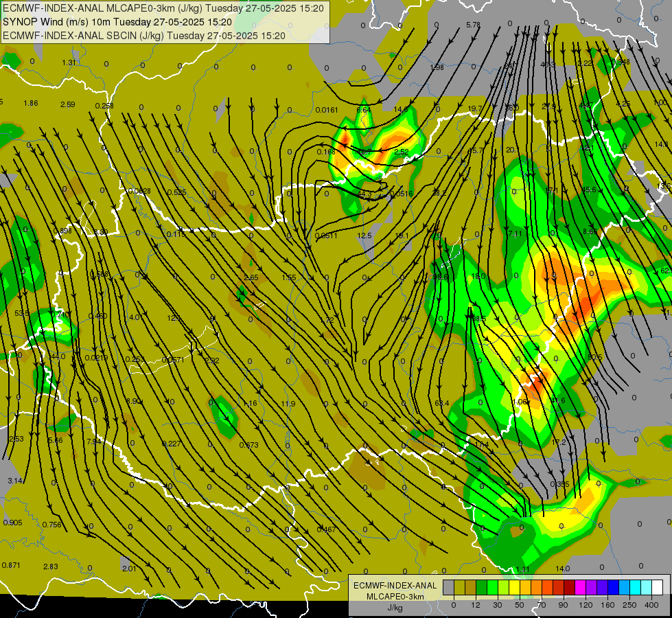Select the 'SYNOP Wind (m/s) 10m' title line
Image resolution: width=672 pixels, height=618 pixels.
pyautogui.click(x=117, y=22)
